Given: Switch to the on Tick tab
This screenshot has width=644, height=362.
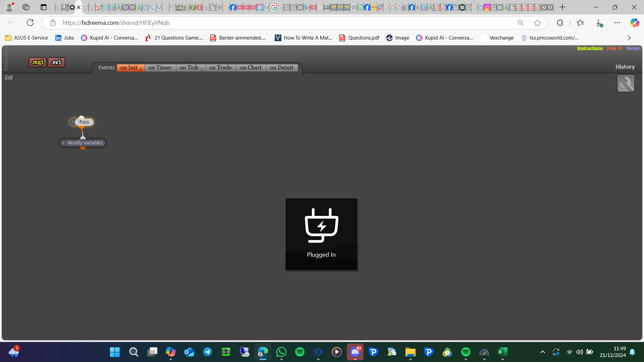Looking at the screenshot, I should pyautogui.click(x=191, y=68).
